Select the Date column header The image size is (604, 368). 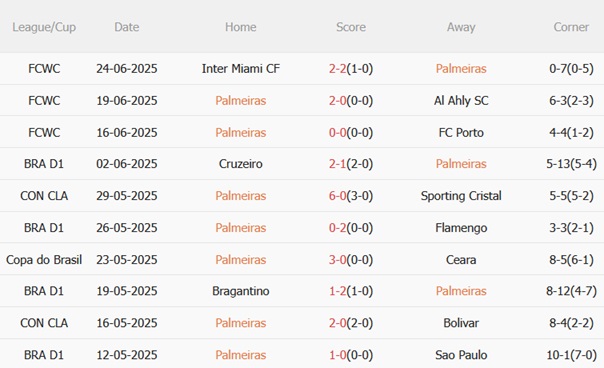pos(127,27)
